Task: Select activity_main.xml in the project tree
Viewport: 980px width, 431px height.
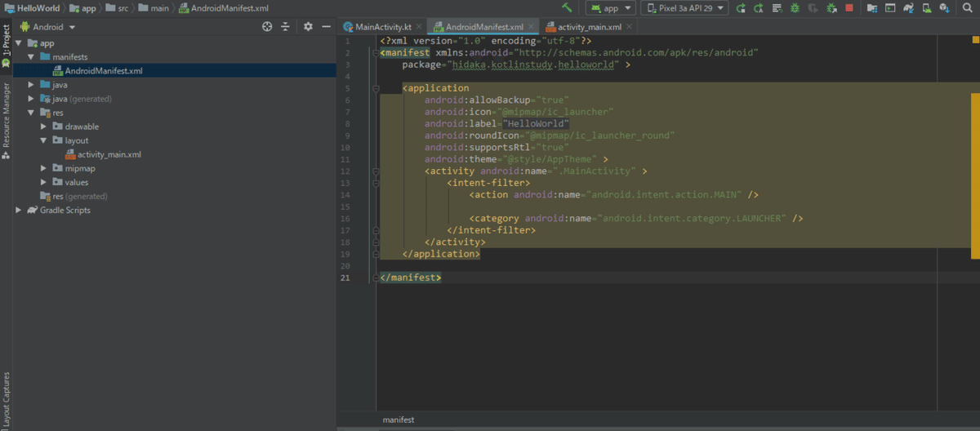Action: coord(109,154)
